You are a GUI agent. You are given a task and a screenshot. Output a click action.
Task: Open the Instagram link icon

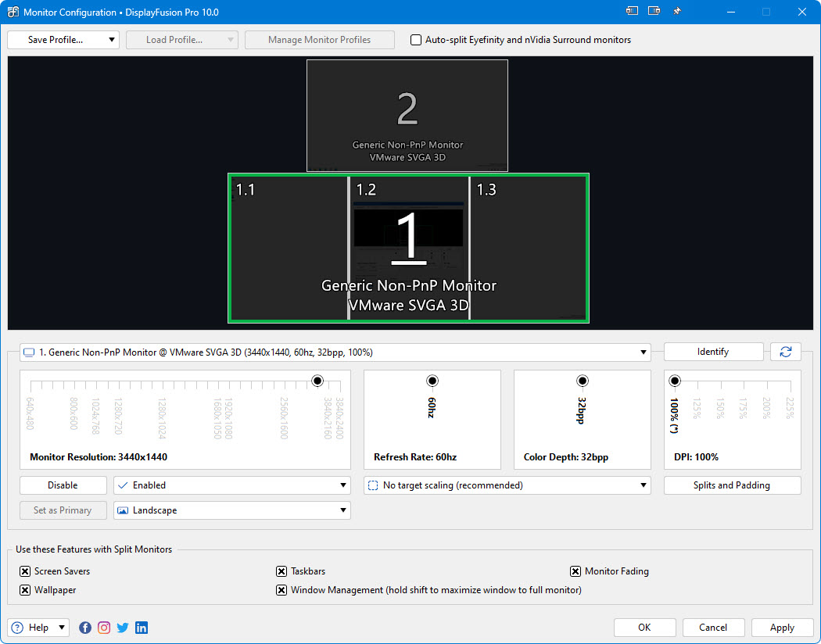pyautogui.click(x=104, y=628)
